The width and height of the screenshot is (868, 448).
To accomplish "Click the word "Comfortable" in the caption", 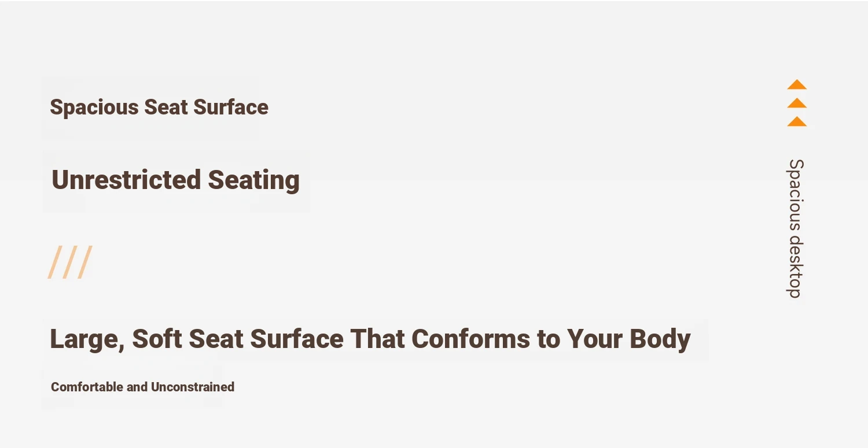I will tap(87, 387).
